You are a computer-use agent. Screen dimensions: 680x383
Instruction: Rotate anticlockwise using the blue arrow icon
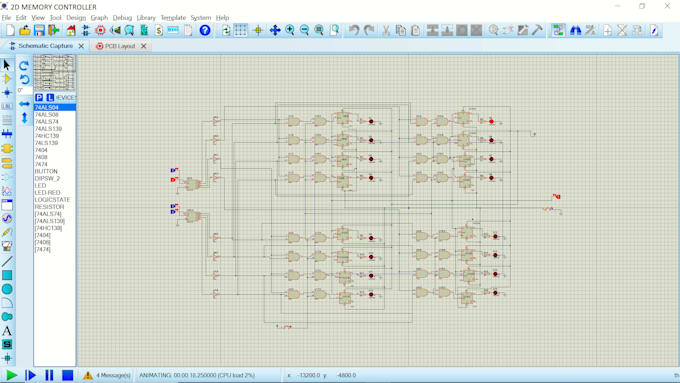(24, 79)
